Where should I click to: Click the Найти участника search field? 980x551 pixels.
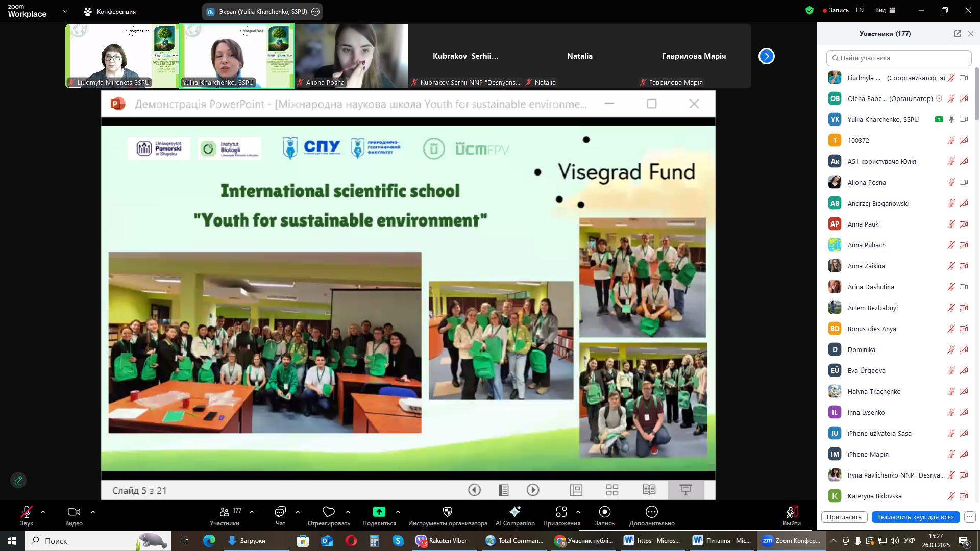coord(898,58)
